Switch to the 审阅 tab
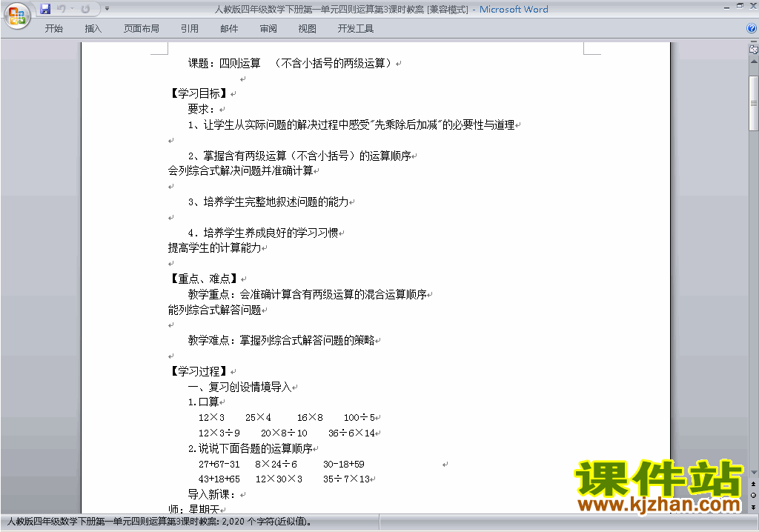Image resolution: width=759 pixels, height=532 pixels. pyautogui.click(x=268, y=29)
